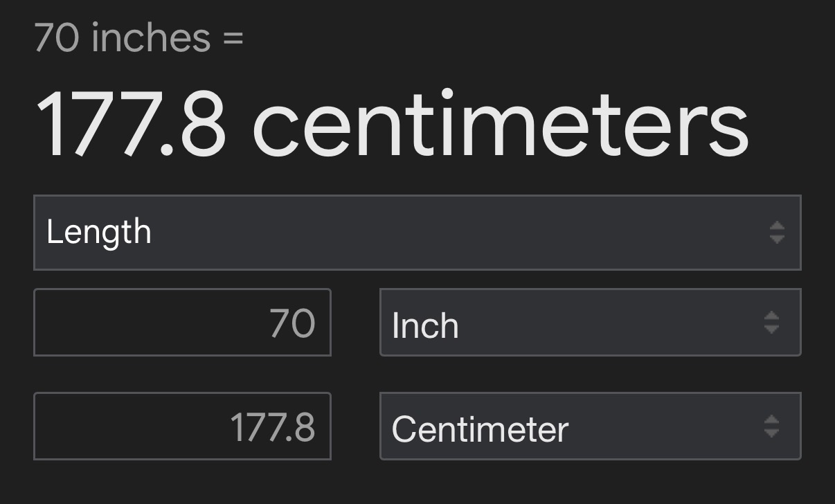Click the word "centimeters" in the large result
Image resolution: width=835 pixels, height=504 pixels.
500,126
